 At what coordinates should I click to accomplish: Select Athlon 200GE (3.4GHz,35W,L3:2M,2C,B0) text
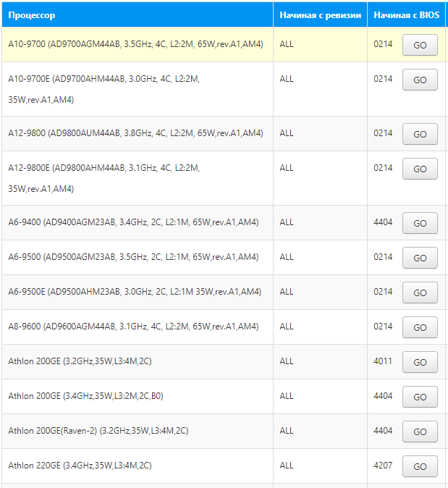click(x=85, y=396)
